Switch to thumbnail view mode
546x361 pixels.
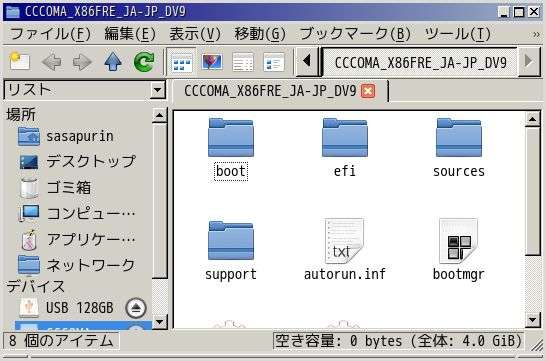click(x=212, y=63)
